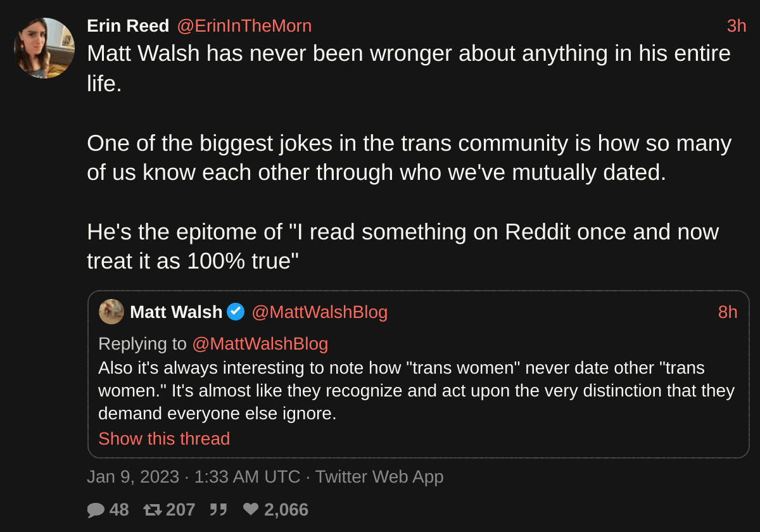760x532 pixels.
Task: Open Matt Walsh's small avatar
Action: [111, 312]
